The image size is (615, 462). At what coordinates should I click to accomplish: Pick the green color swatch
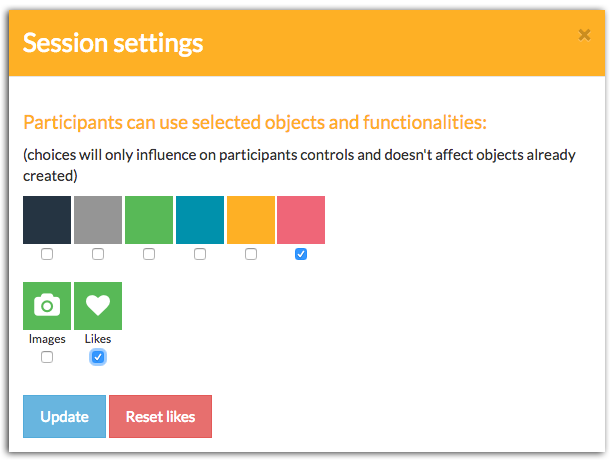(x=149, y=220)
